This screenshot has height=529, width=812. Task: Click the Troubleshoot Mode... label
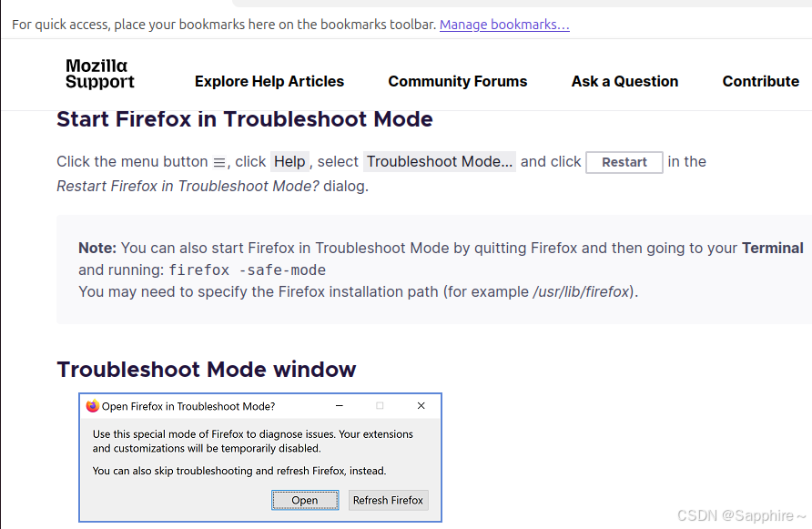(440, 162)
